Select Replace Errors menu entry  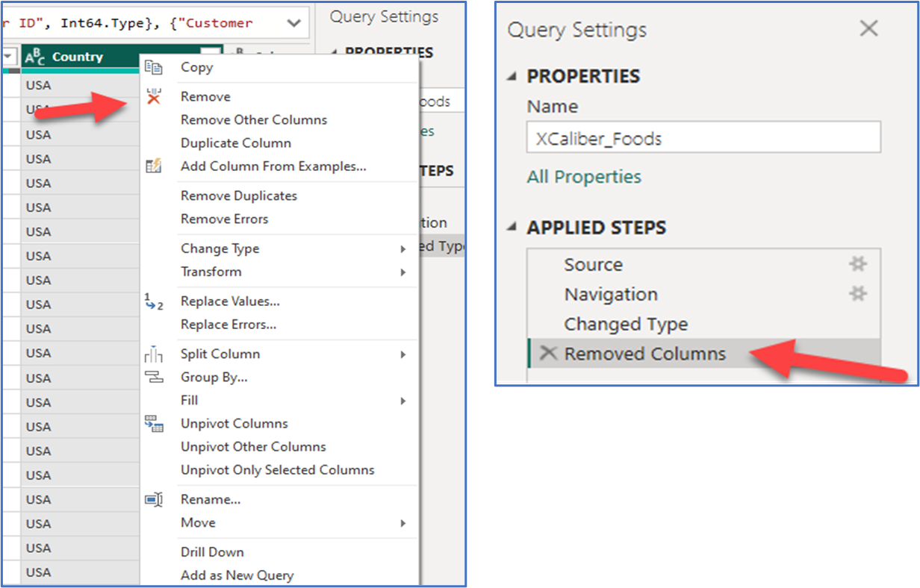[x=229, y=325]
